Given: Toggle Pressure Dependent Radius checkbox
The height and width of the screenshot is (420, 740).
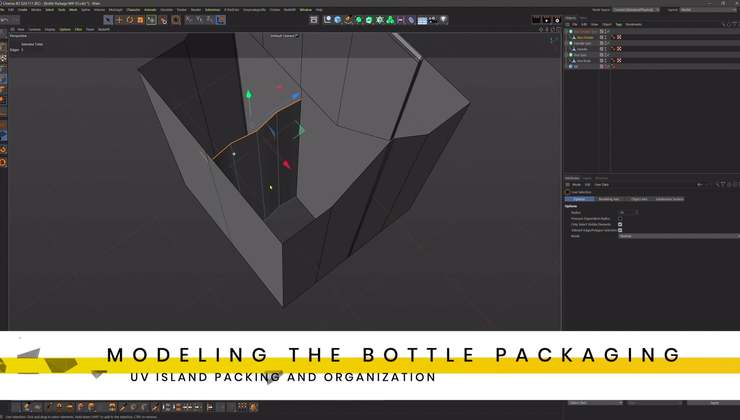Looking at the screenshot, I should click(620, 218).
